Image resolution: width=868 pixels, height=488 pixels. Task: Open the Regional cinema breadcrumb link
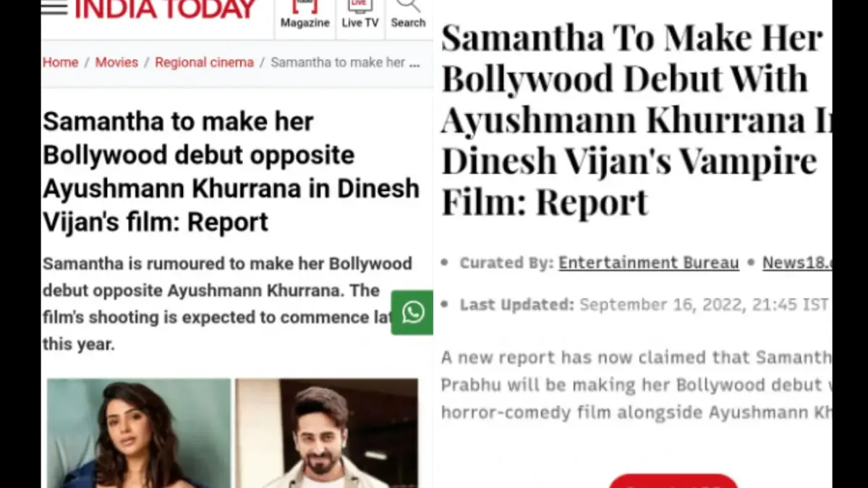(204, 62)
